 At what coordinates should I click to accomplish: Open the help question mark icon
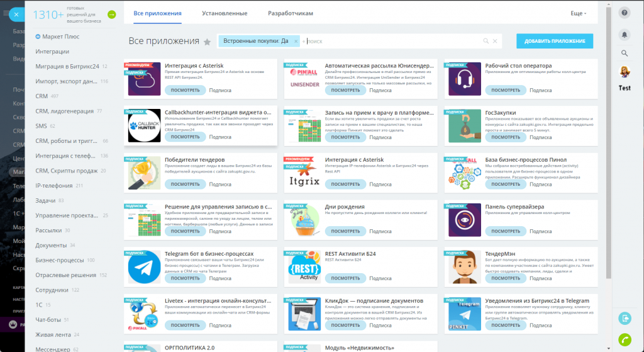coord(625,13)
